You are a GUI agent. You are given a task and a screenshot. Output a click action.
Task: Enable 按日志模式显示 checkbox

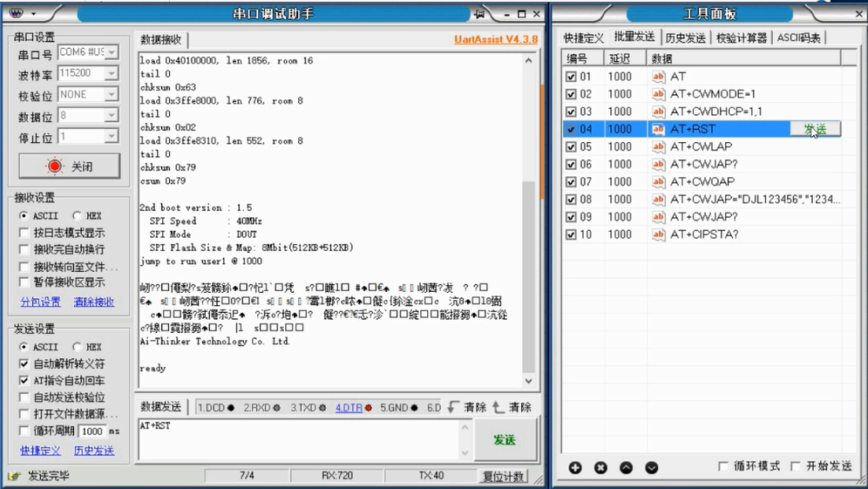[x=24, y=233]
